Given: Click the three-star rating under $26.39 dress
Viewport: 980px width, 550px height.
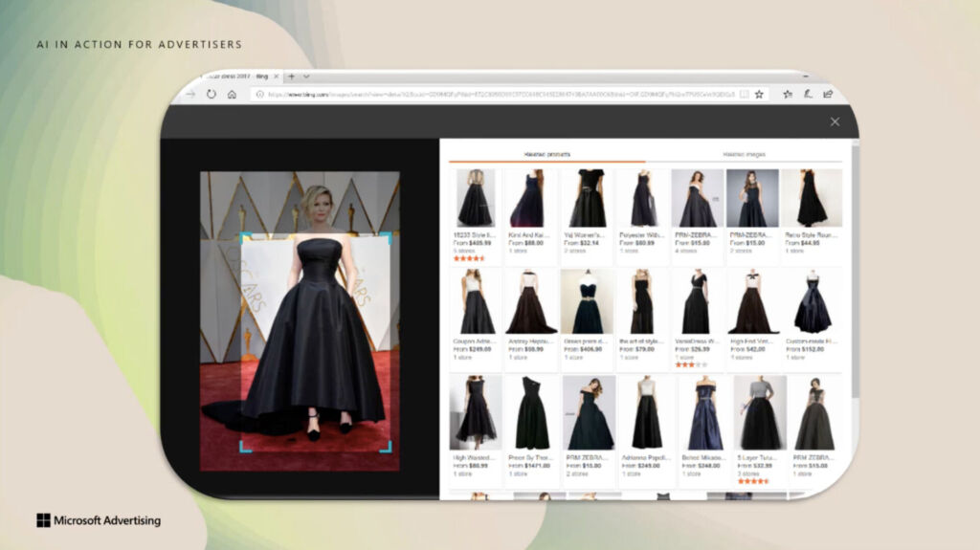Looking at the screenshot, I should pyautogui.click(x=691, y=364).
